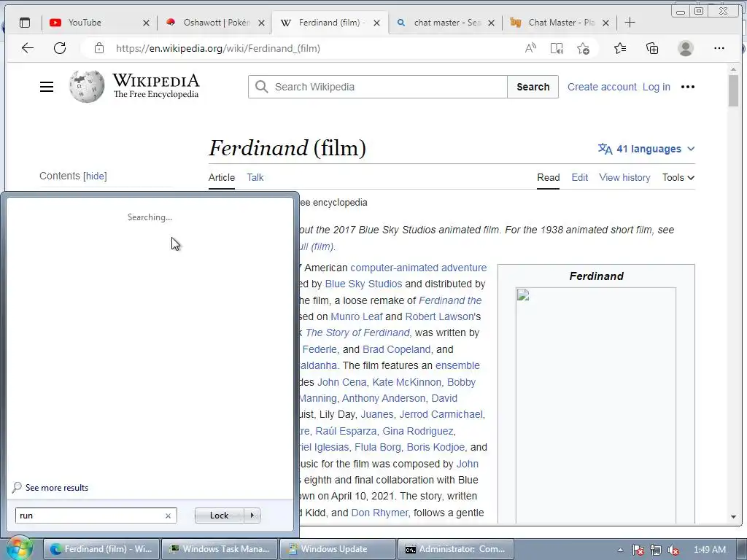Screen dimensions: 747x560
Task: Expand shutdown options arrow beside Lock
Action: 252,516
